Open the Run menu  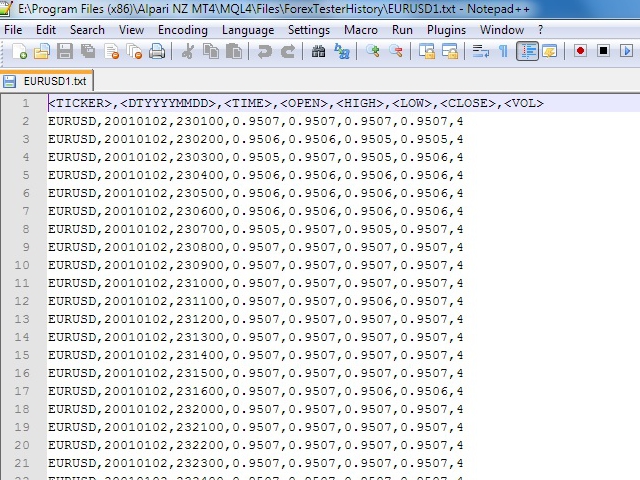point(402,30)
